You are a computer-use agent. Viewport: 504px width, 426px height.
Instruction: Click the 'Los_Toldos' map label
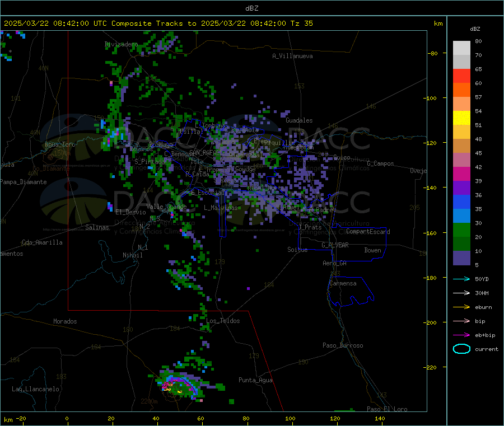(223, 321)
